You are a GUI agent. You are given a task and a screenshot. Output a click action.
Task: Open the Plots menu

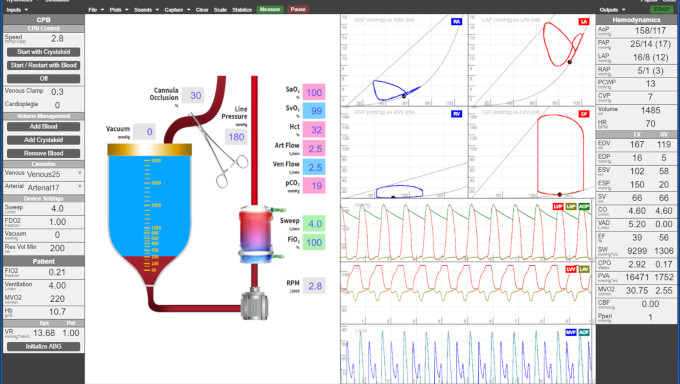[x=119, y=10]
